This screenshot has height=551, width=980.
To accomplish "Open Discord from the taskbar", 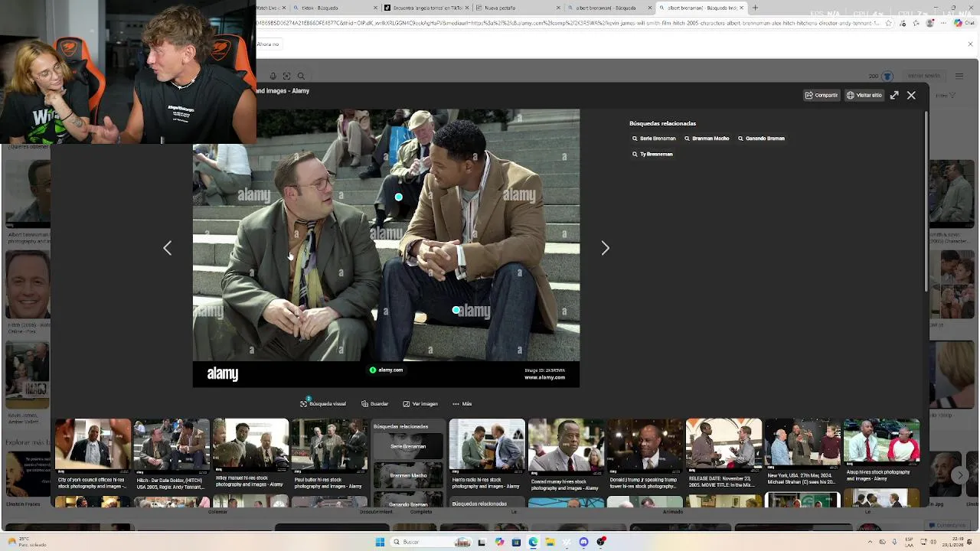I will [583, 542].
